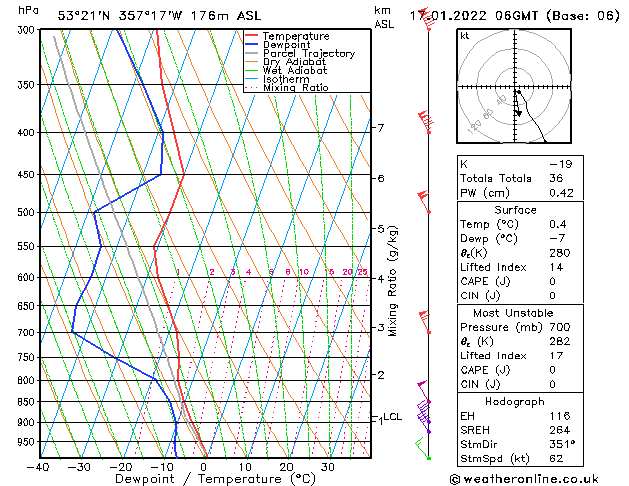Click the 'LCL' marker label
The image size is (629, 486).
pos(393,417)
